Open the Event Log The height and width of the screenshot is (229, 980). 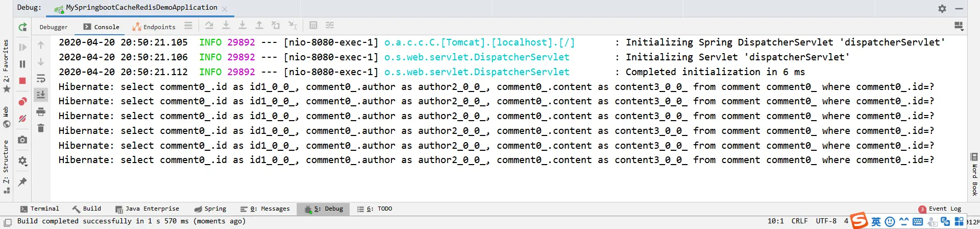pyautogui.click(x=940, y=209)
